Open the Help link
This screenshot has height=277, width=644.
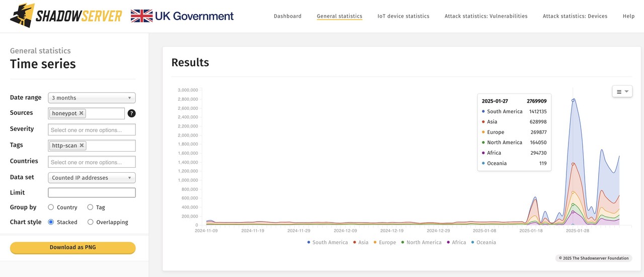coord(628,16)
